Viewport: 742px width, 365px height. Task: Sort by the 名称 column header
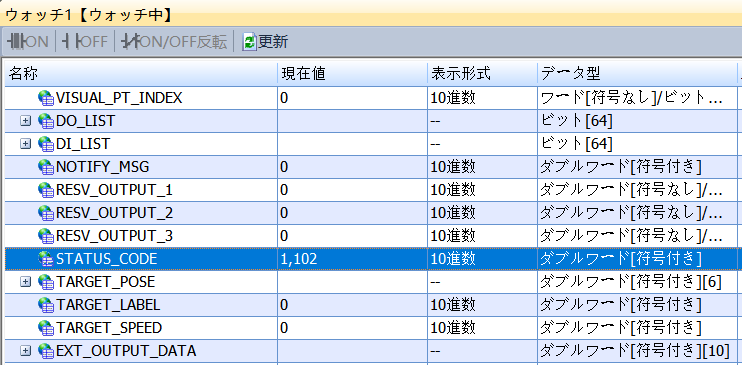(141, 74)
